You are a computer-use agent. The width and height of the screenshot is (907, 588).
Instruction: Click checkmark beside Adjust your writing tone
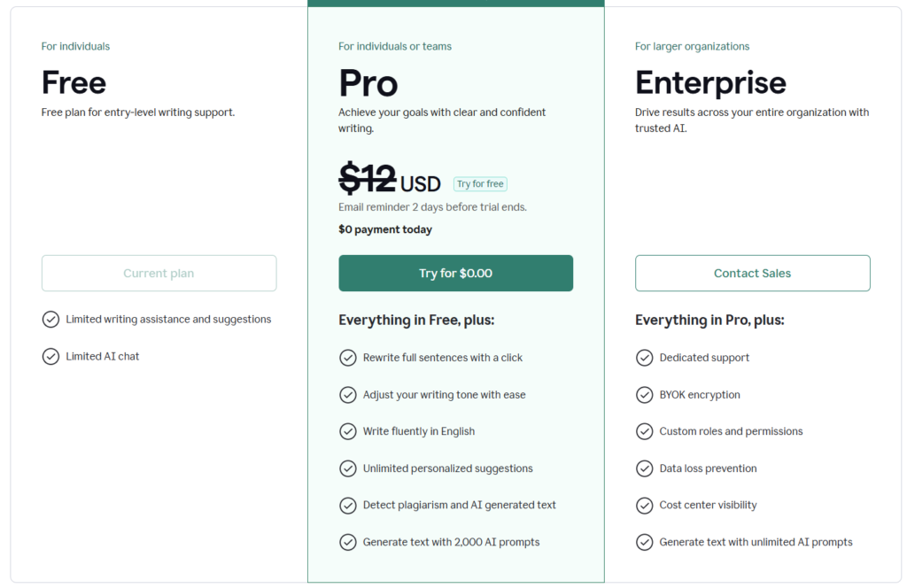[x=348, y=395]
